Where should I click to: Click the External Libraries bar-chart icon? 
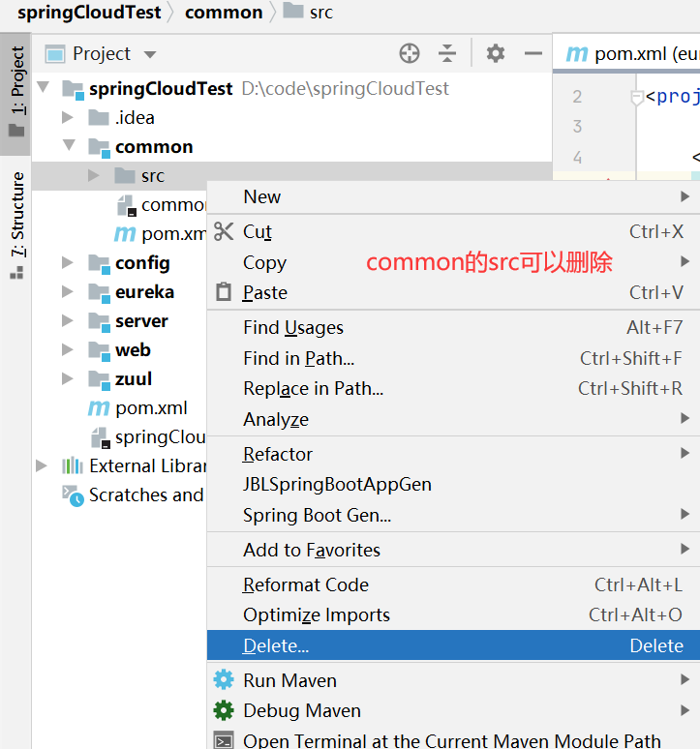[73, 465]
